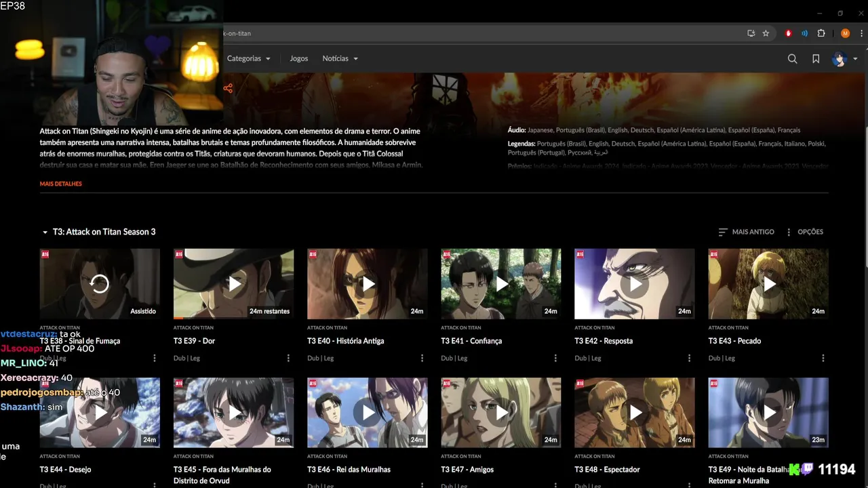
Task: Expand the Notícias dropdown
Action: 340,59
